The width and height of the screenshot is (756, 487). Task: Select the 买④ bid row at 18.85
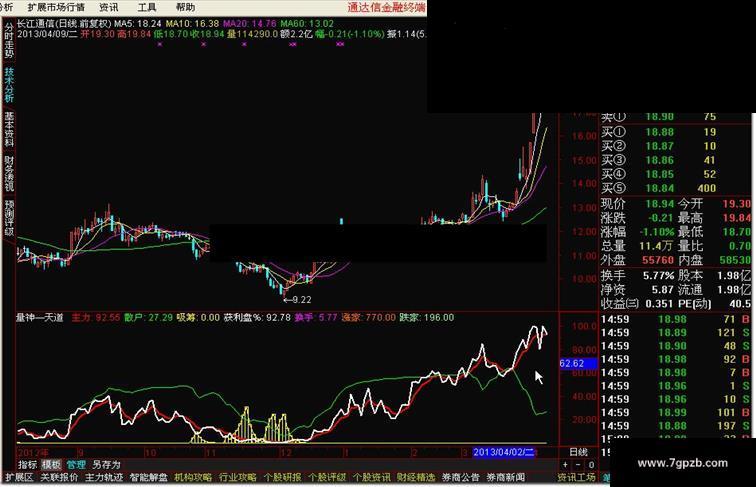coord(658,174)
